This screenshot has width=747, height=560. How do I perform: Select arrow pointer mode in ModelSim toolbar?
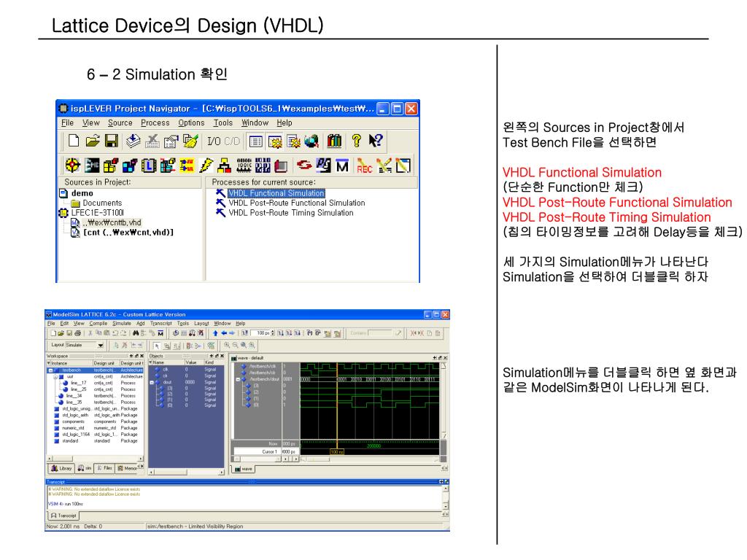[x=157, y=346]
